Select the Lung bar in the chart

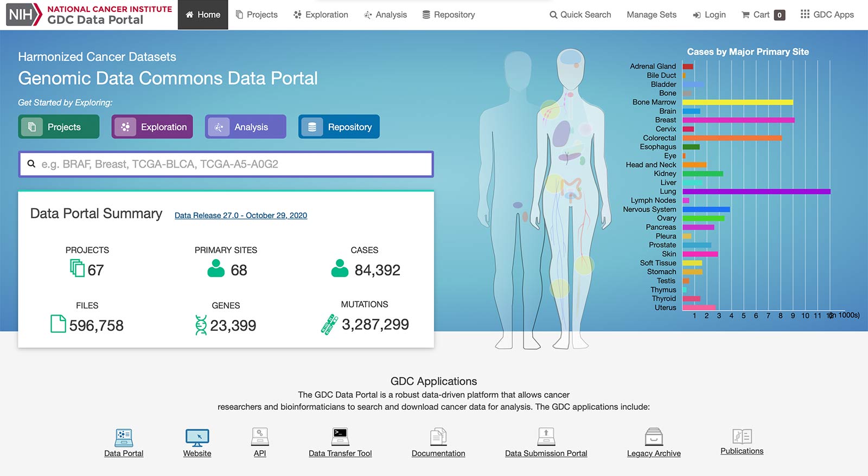[756, 191]
